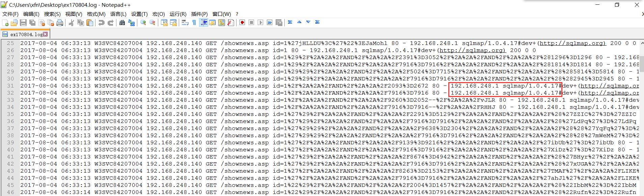Click W3SVC84207004 on line 35
The height and width of the screenshot is (196, 644).
click(118, 114)
